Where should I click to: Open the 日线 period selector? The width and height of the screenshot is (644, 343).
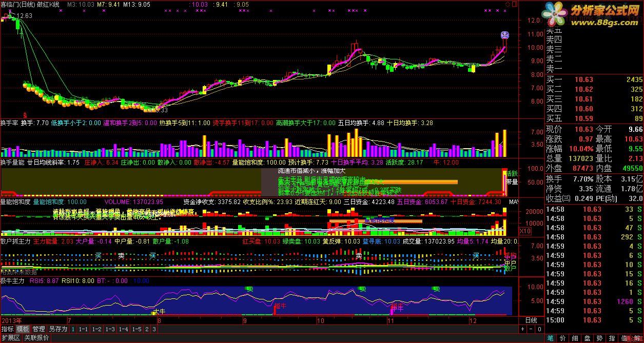(531, 320)
